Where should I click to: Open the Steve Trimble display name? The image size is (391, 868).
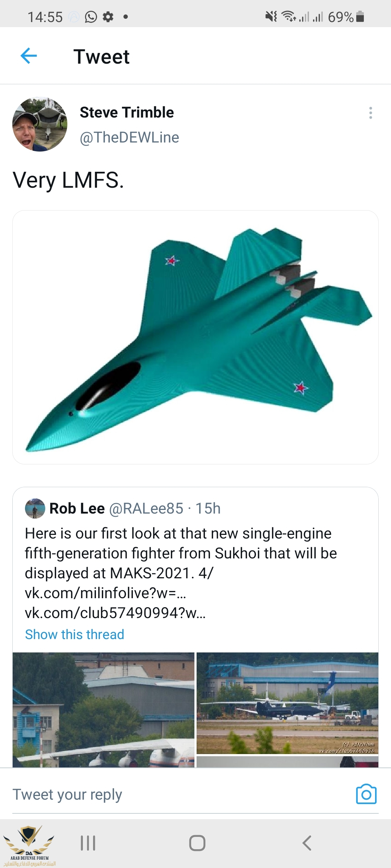click(x=127, y=112)
